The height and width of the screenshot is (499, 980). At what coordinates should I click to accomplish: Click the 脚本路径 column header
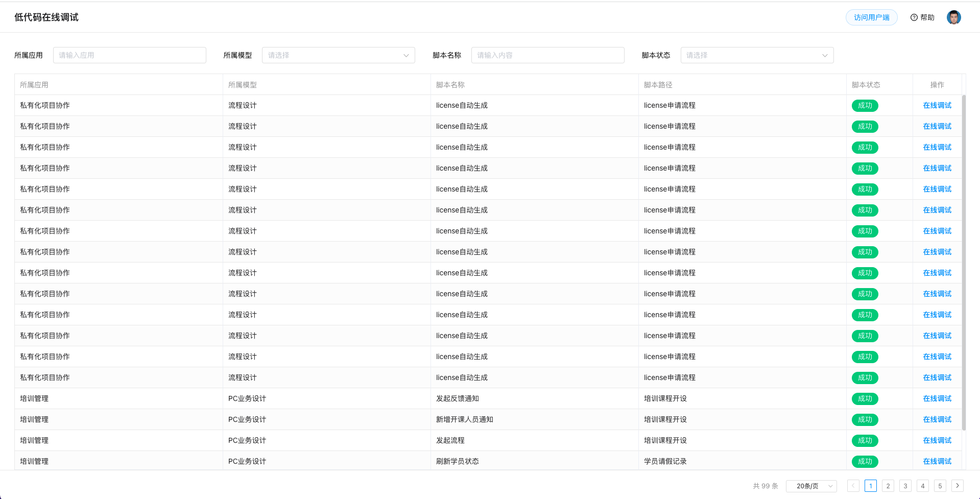[658, 85]
